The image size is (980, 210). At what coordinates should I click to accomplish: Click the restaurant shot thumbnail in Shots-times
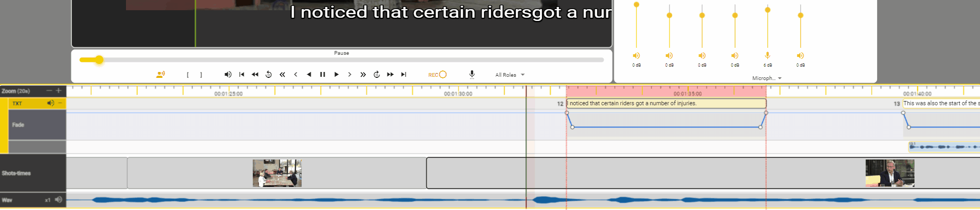pyautogui.click(x=277, y=173)
